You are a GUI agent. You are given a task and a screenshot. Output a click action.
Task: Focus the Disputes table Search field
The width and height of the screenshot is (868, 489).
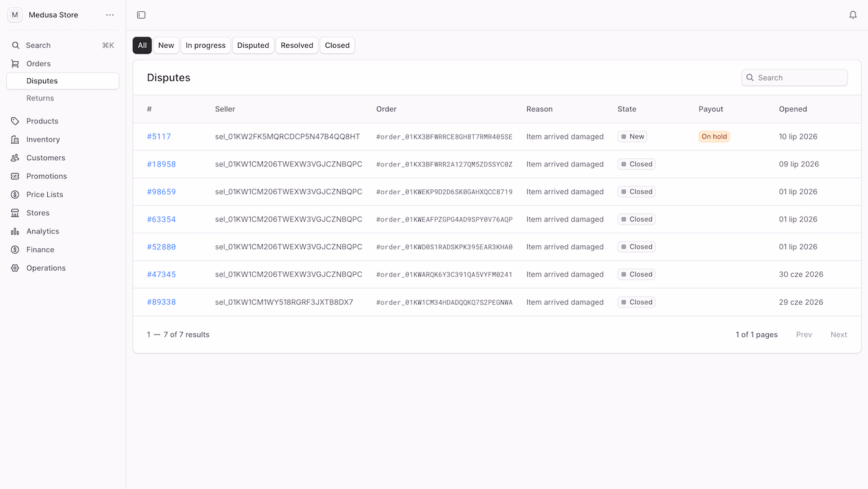tap(795, 78)
